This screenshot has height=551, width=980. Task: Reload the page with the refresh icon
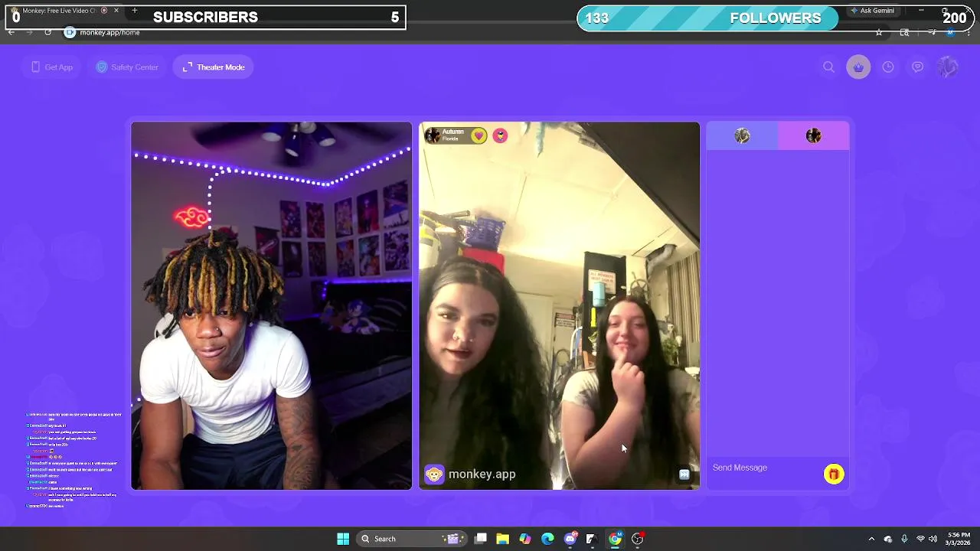(x=47, y=32)
